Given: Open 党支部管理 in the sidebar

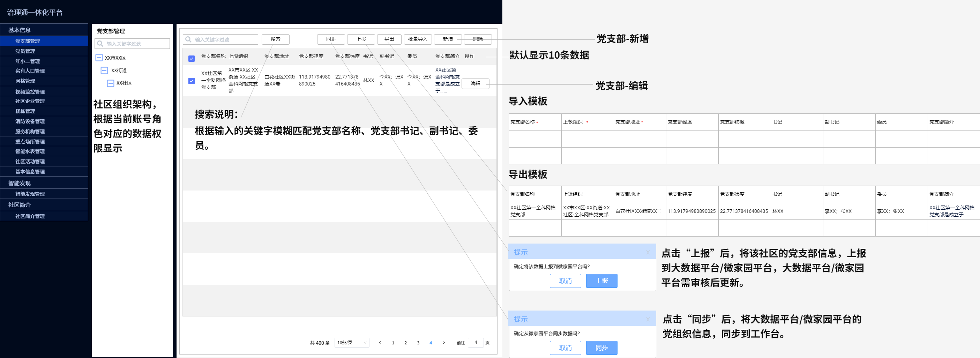Looking at the screenshot, I should pyautogui.click(x=44, y=41).
